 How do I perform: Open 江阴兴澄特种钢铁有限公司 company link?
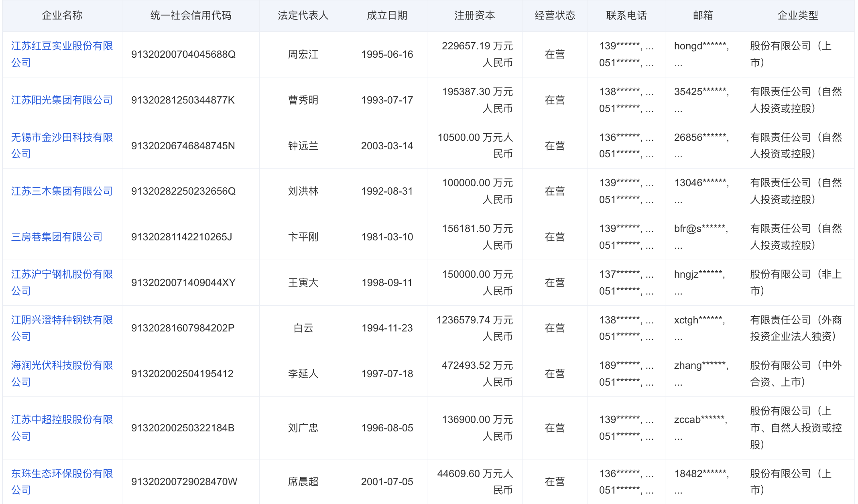pos(62,328)
